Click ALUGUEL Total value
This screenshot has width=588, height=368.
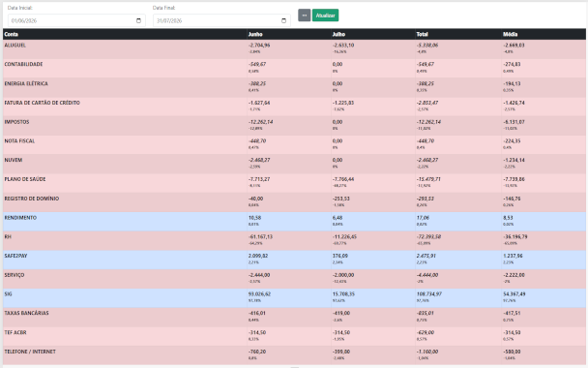[x=427, y=46]
